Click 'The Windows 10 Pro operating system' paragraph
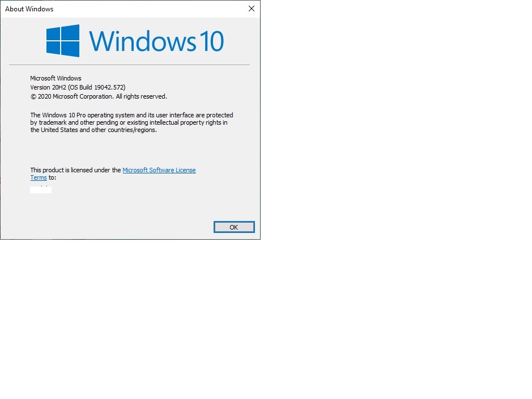The height and width of the screenshot is (399, 532). 131,122
